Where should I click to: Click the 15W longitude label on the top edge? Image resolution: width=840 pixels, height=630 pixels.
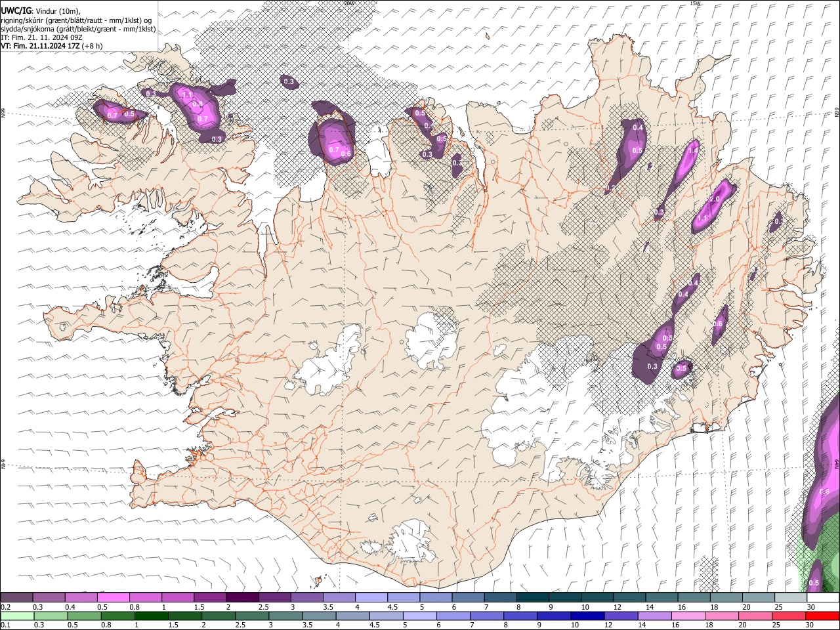click(x=695, y=3)
